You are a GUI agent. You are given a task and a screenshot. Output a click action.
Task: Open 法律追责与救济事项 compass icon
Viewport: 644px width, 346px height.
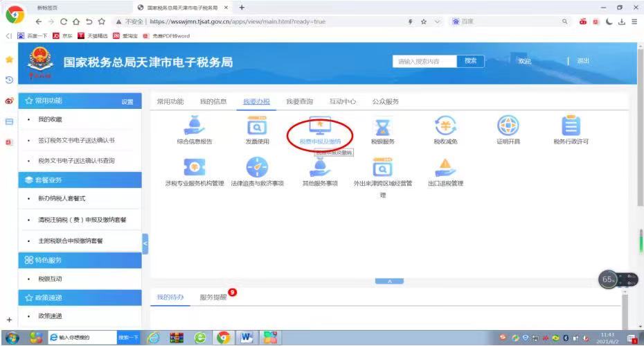(257, 167)
